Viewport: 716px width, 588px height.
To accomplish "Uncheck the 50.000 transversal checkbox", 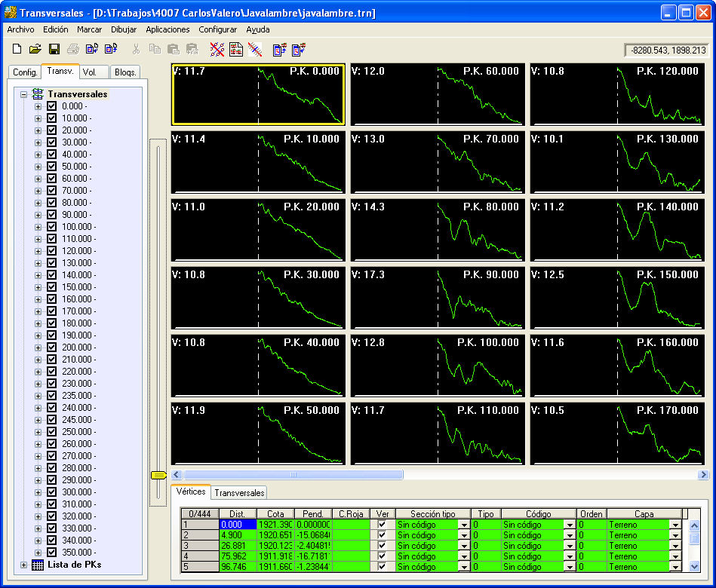I will pyautogui.click(x=51, y=166).
